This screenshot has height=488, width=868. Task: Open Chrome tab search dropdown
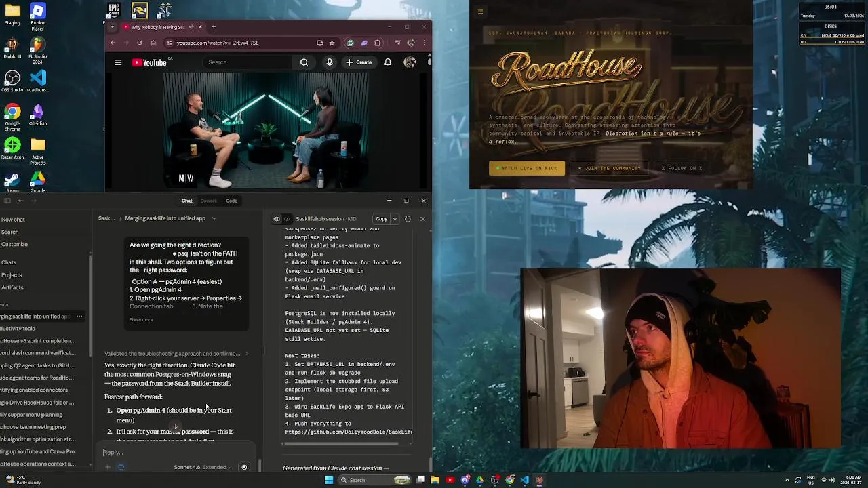(x=114, y=27)
